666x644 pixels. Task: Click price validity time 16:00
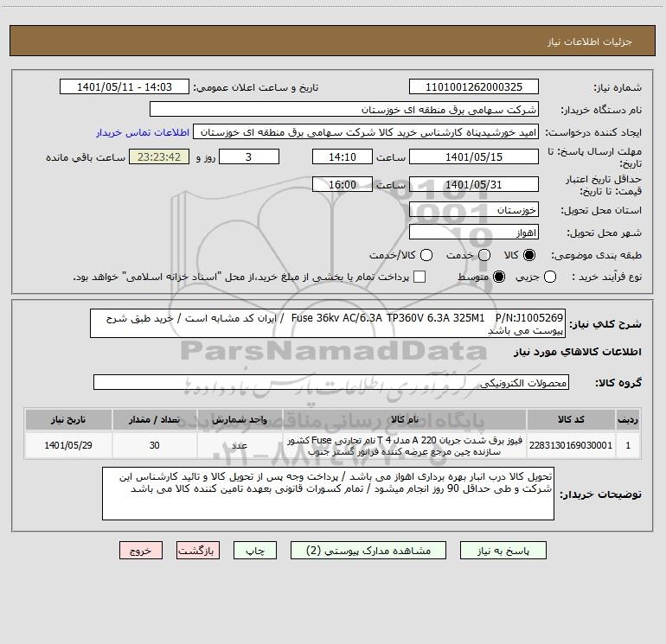pyautogui.click(x=343, y=185)
